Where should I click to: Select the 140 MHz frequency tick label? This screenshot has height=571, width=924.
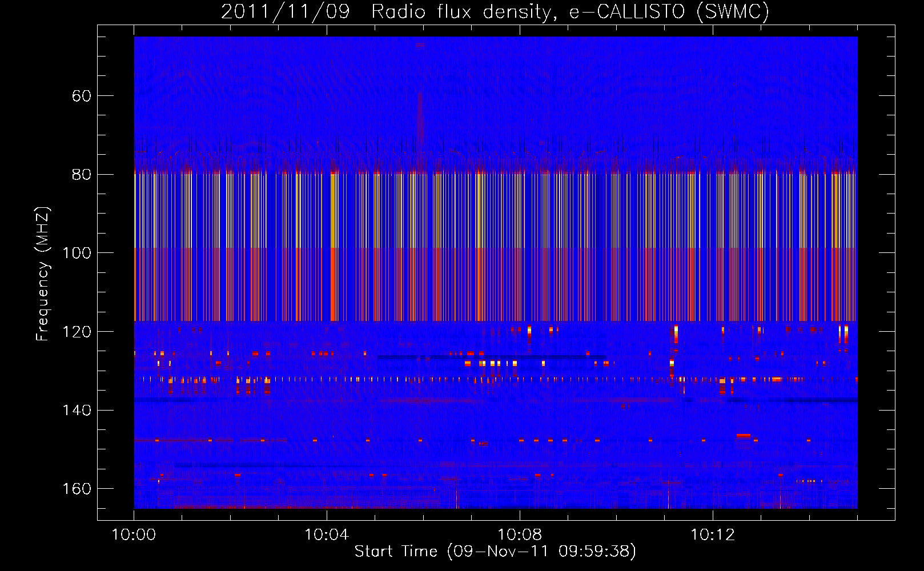[x=77, y=411]
